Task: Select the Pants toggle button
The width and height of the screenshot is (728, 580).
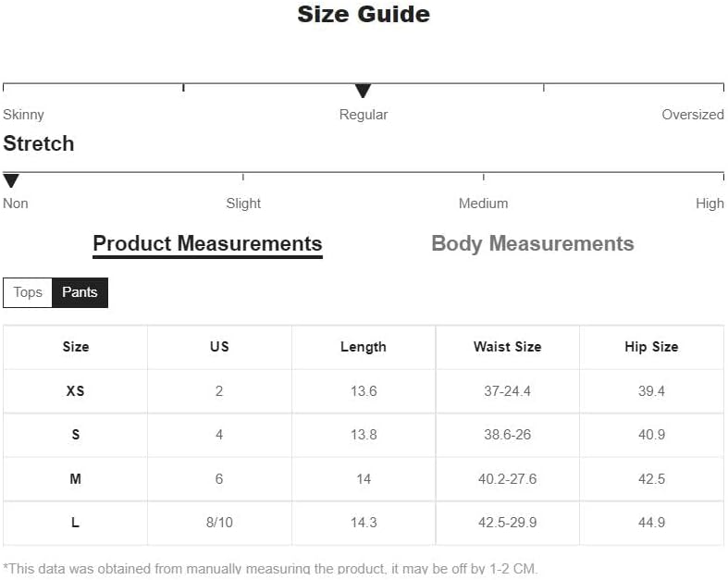Action: [80, 292]
